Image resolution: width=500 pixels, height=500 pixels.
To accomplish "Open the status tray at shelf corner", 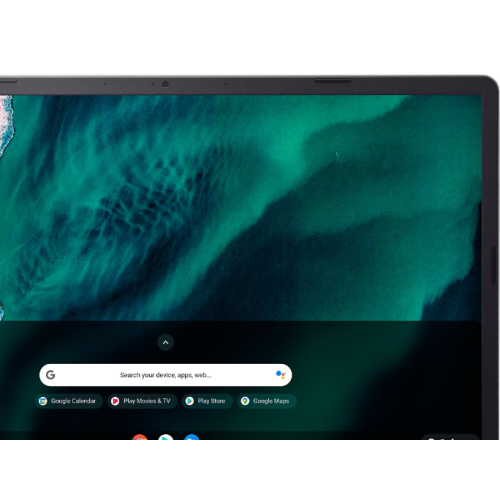I will [450, 437].
